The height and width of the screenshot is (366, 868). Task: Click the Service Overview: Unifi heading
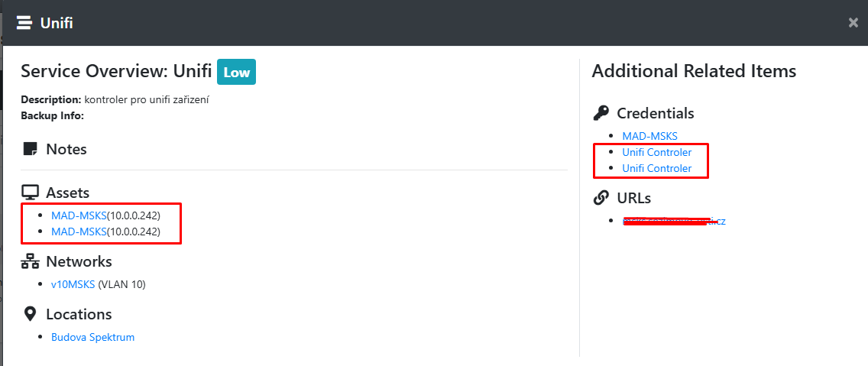pos(116,72)
